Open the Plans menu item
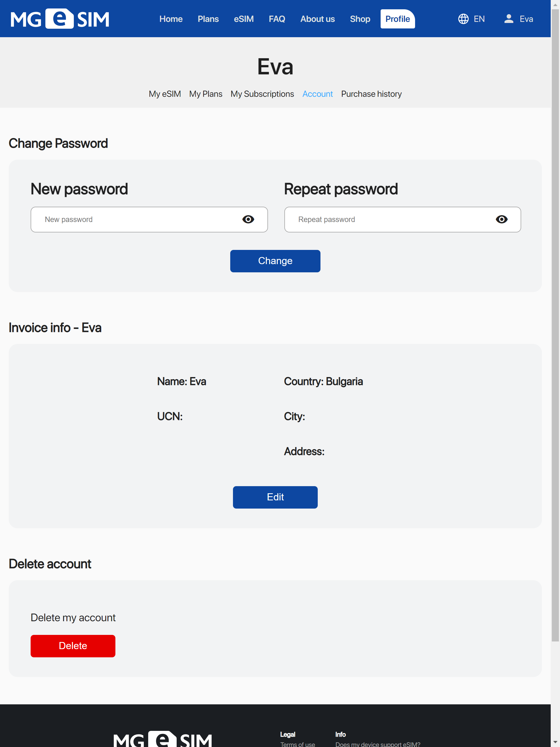Viewport: 560px width, 747px height. [208, 19]
